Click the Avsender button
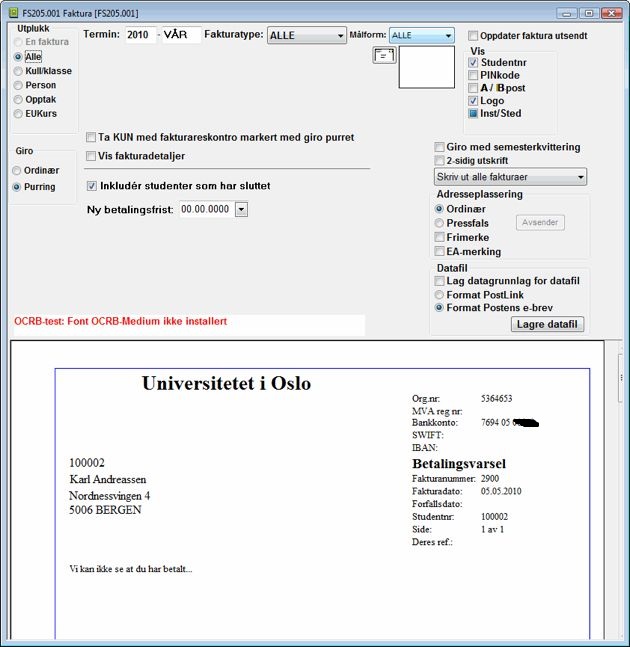This screenshot has height=647, width=630. click(540, 223)
